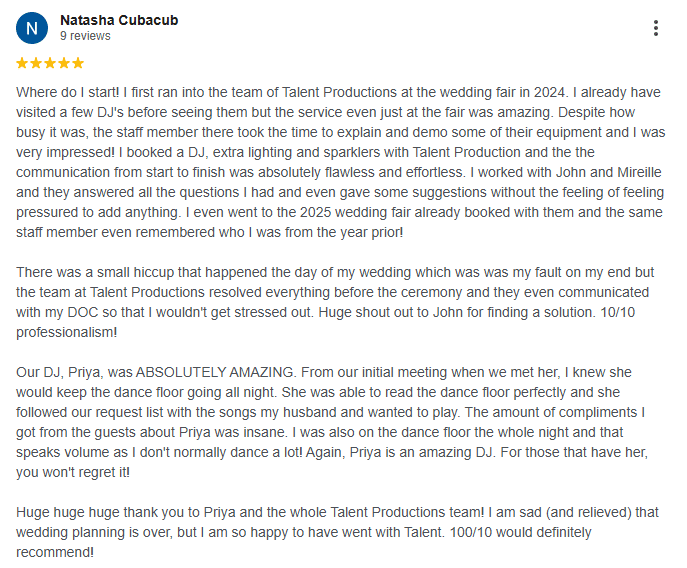687x568 pixels.
Task: Click the fifth rating star
Action: click(x=77, y=63)
